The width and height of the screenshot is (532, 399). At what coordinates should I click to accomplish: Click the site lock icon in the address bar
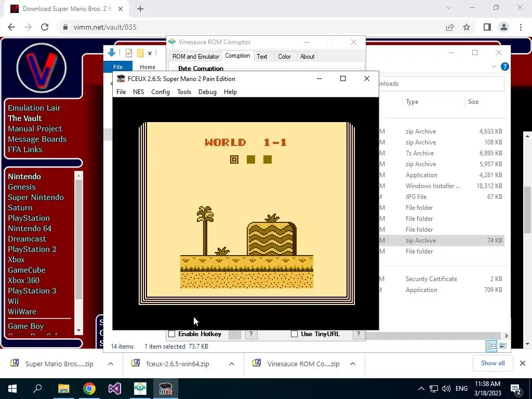pyautogui.click(x=65, y=27)
